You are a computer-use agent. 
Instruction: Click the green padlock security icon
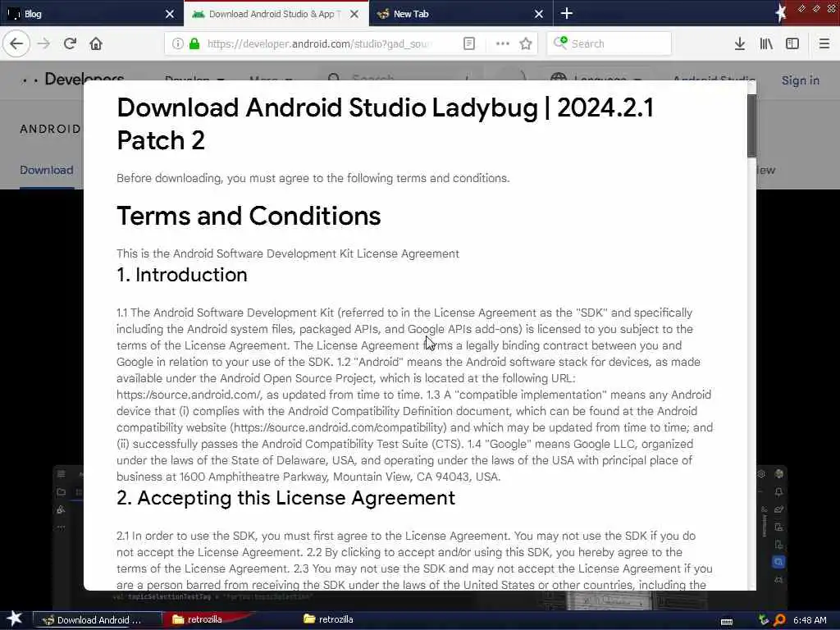pyautogui.click(x=194, y=43)
